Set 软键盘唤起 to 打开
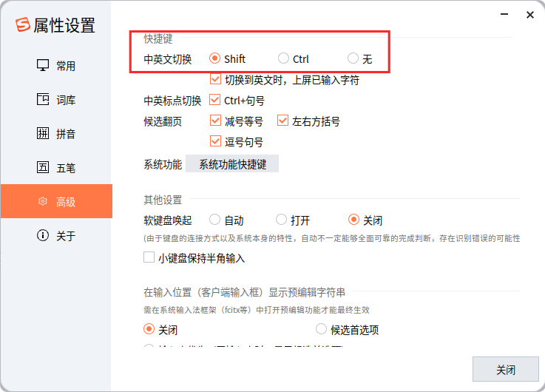545x392 pixels. [x=281, y=220]
